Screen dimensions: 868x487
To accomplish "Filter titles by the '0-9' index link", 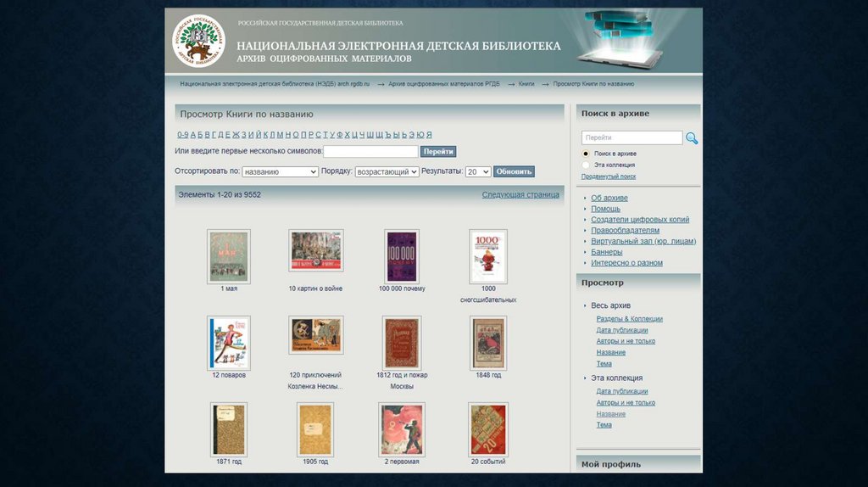I will point(183,135).
